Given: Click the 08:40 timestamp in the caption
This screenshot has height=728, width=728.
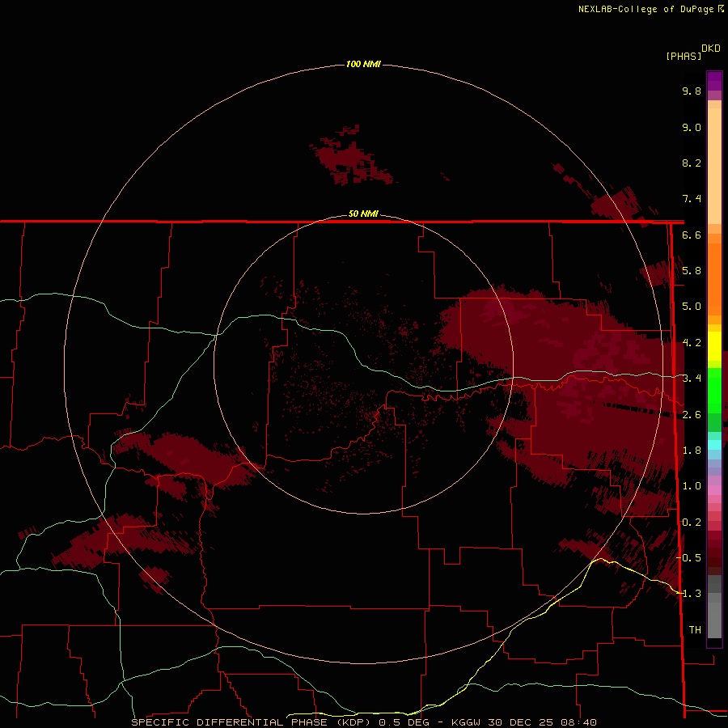Looking at the screenshot, I should [x=579, y=722].
